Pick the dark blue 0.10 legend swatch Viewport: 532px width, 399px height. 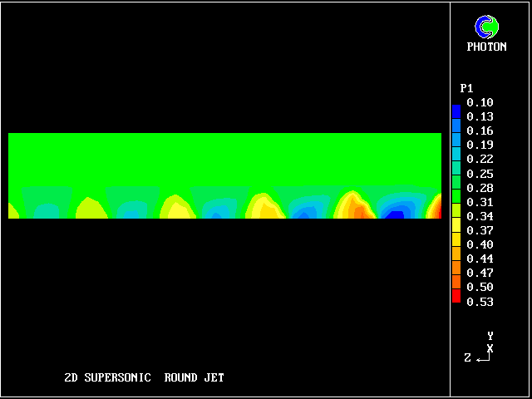456,109
